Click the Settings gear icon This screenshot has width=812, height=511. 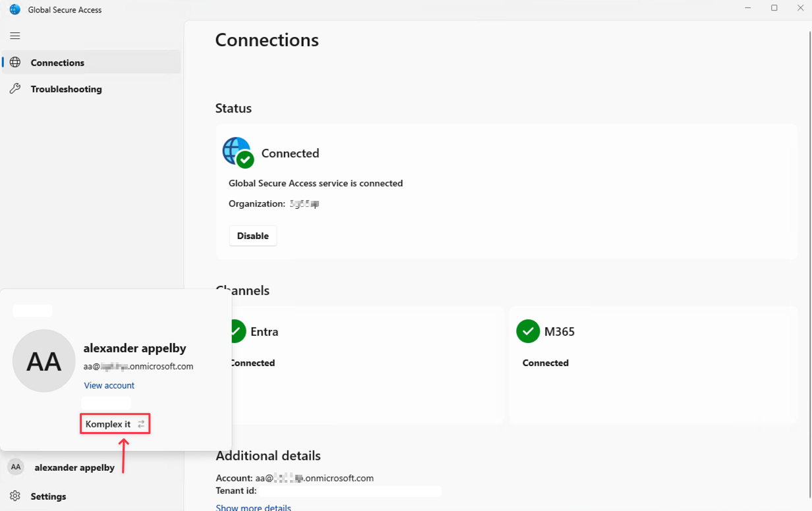pos(15,496)
